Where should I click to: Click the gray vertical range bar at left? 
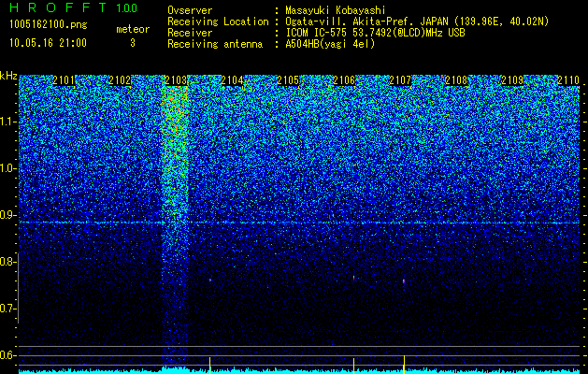(x=18, y=288)
